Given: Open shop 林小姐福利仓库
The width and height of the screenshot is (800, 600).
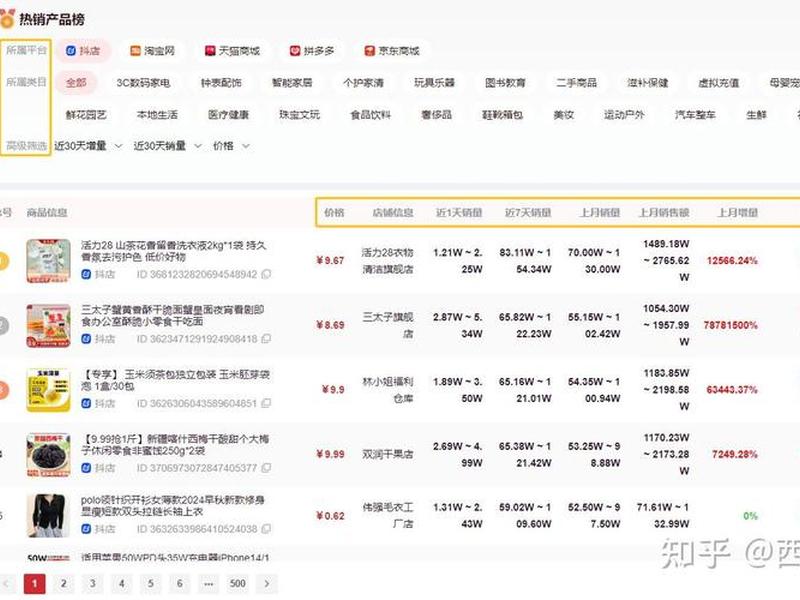Looking at the screenshot, I should click(388, 390).
